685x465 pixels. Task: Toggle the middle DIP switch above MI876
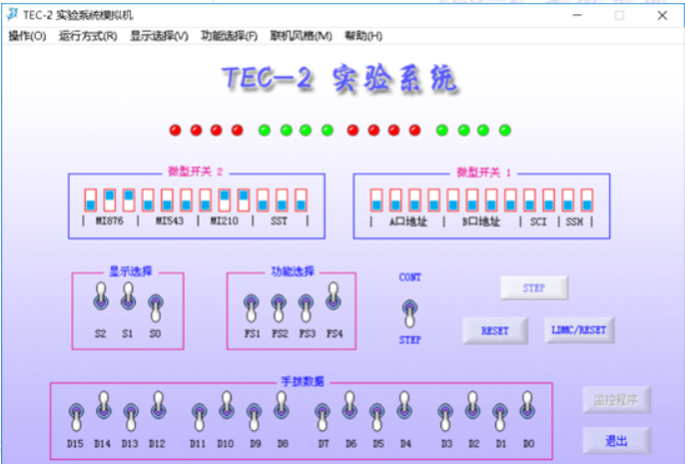[110, 200]
